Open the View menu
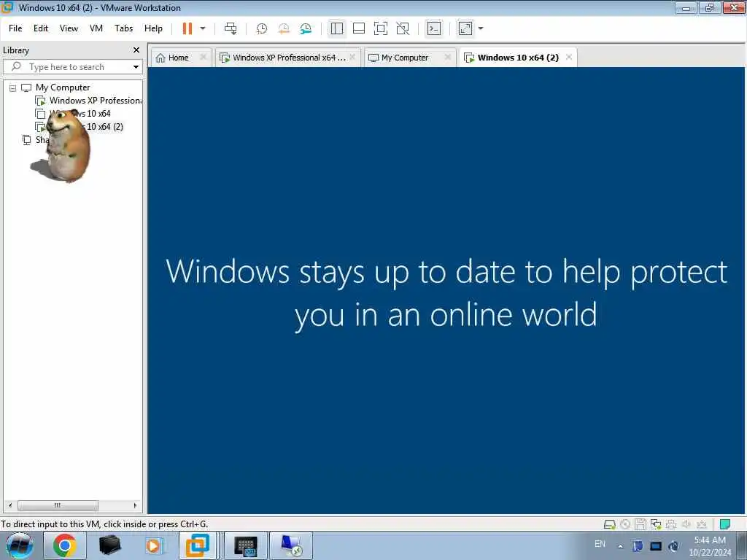747x560 pixels. point(69,28)
